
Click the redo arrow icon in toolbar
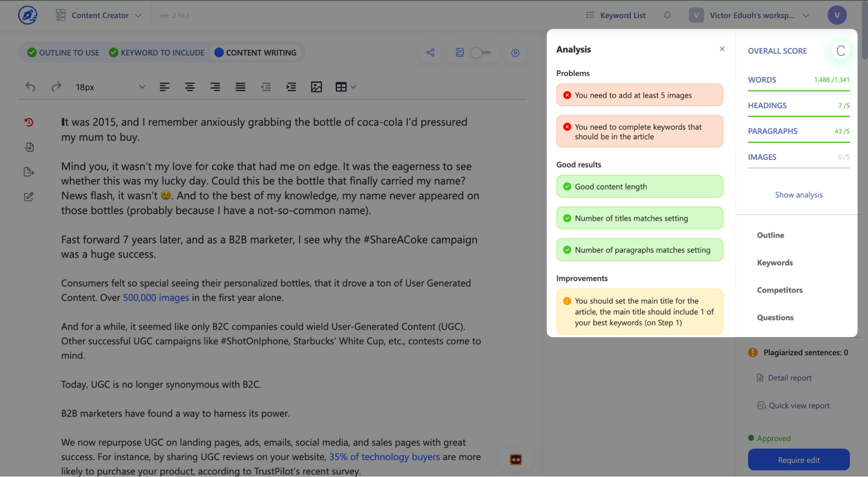point(56,87)
